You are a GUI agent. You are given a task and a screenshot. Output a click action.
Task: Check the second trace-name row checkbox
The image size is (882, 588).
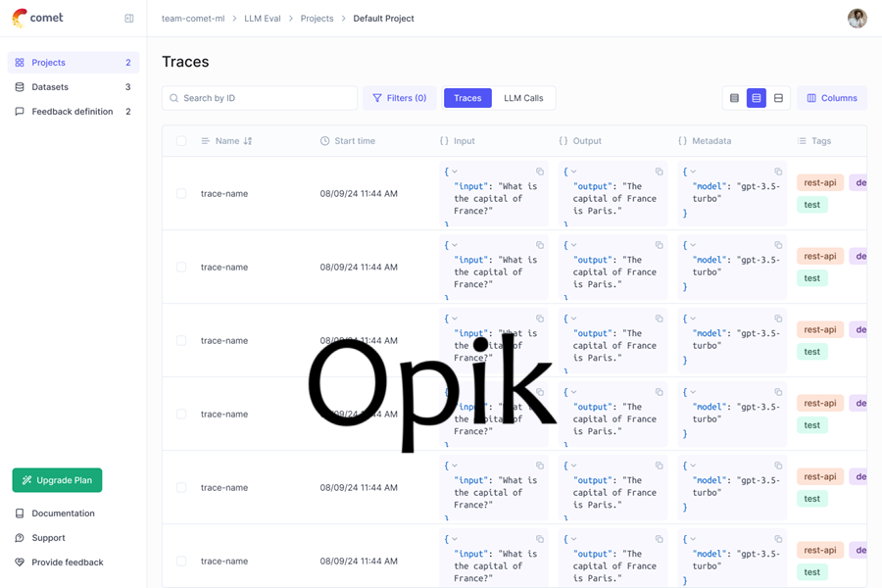coord(181,268)
